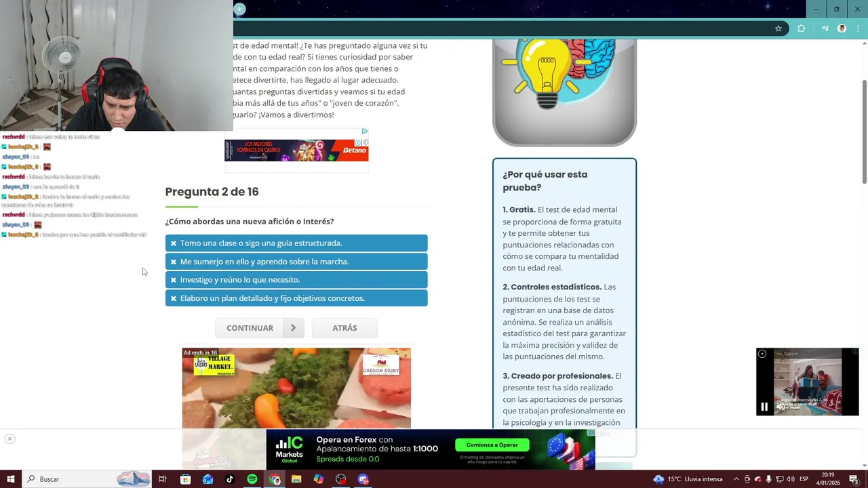This screenshot has height=488, width=868.
Task: Click the "Pregunta 2 de 16" heading
Action: click(212, 192)
